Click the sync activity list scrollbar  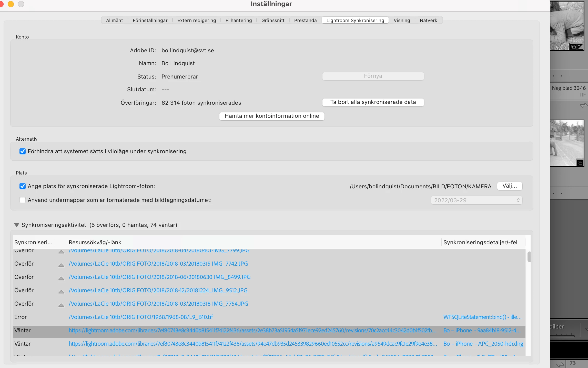point(529,257)
